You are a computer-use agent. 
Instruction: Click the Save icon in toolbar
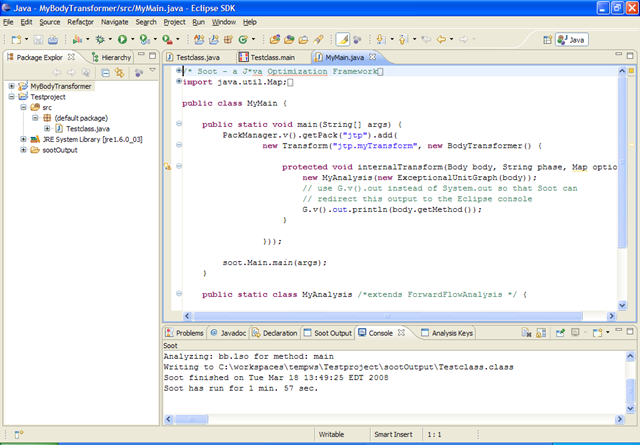click(38, 40)
